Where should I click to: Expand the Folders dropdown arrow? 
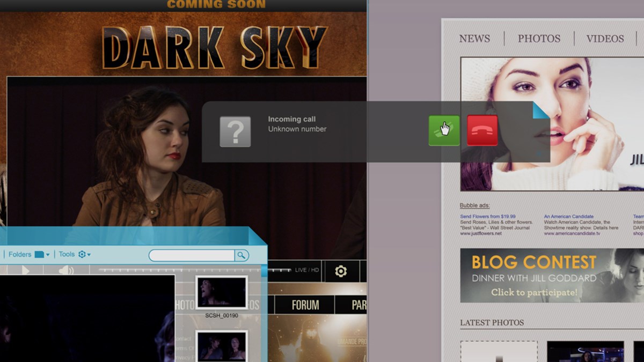48,255
